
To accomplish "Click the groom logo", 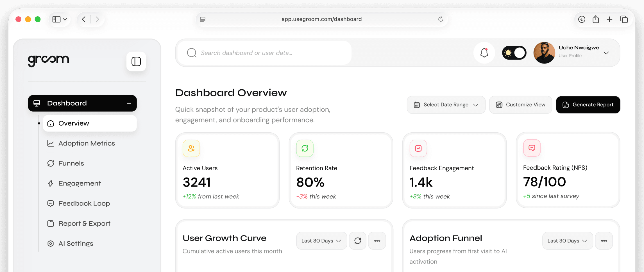I will coord(48,60).
